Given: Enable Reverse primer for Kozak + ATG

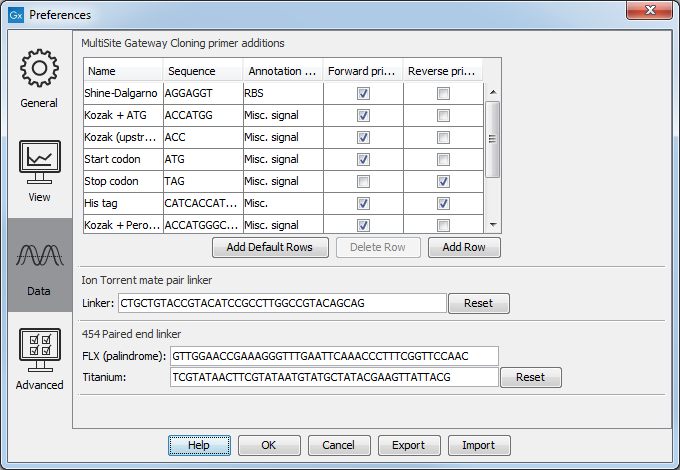Looking at the screenshot, I should point(443,115).
